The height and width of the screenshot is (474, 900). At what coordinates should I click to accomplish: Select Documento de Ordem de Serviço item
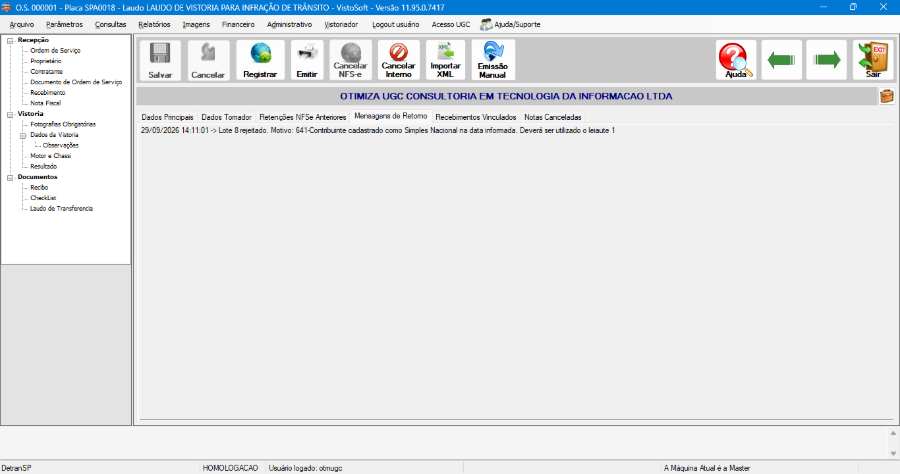point(76,82)
